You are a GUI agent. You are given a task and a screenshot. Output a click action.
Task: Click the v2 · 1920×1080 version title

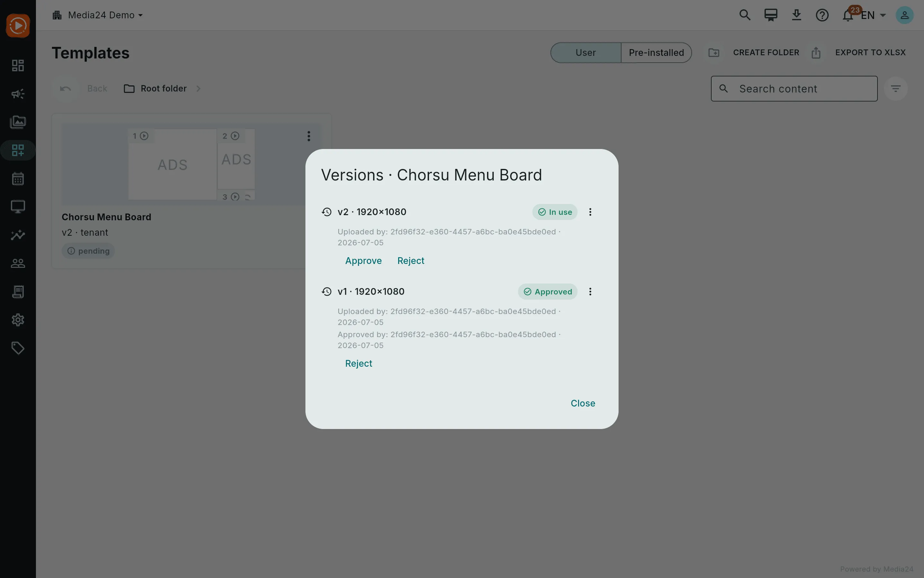tap(372, 212)
